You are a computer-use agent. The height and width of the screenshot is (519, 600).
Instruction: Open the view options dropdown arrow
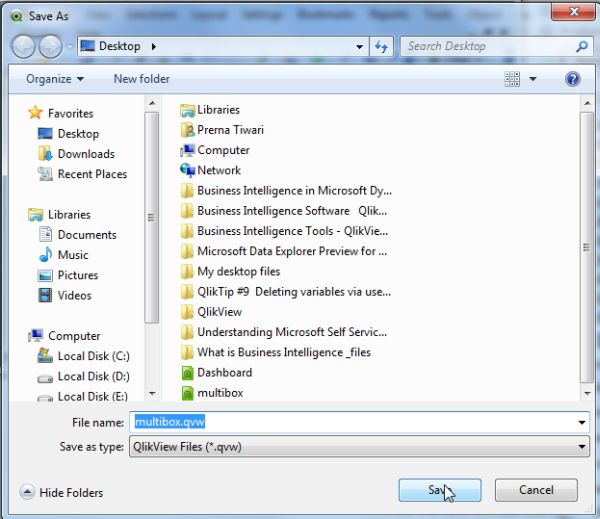point(533,79)
